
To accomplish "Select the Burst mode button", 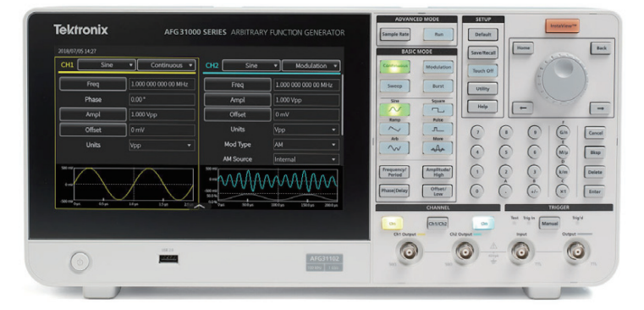I will [438, 86].
